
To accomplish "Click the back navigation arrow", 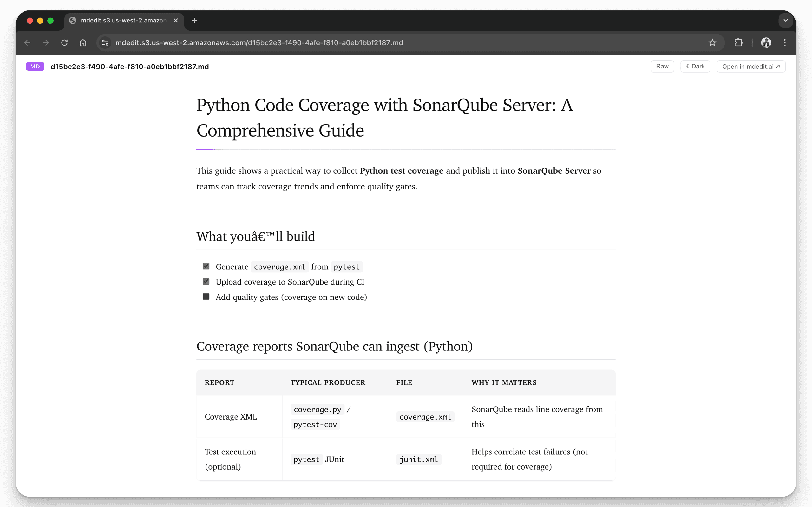I will pyautogui.click(x=28, y=42).
